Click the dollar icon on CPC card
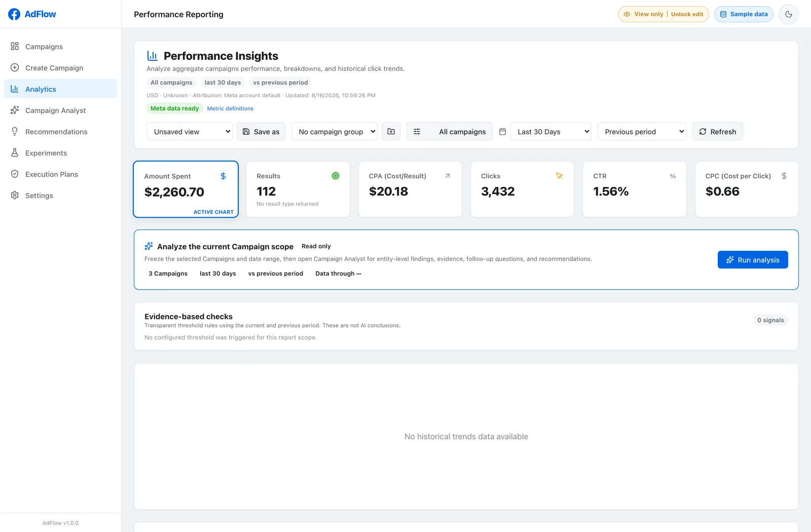The image size is (811, 532). click(784, 176)
